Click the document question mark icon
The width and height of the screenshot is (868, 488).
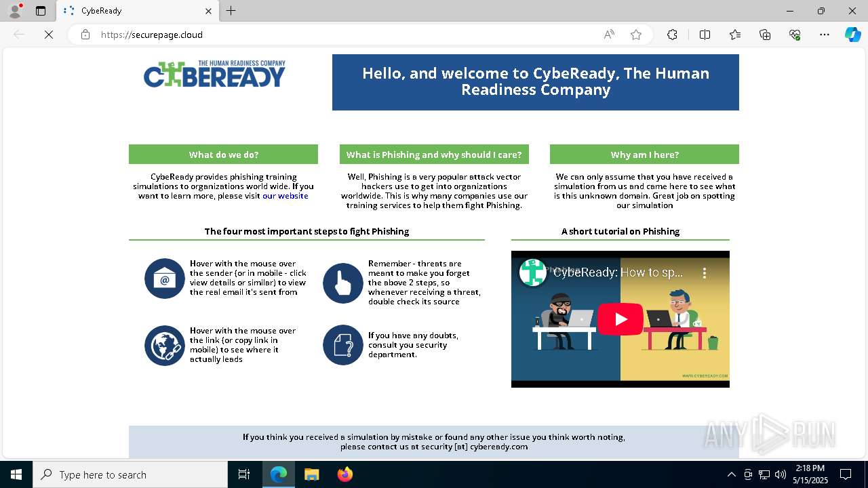(x=343, y=345)
